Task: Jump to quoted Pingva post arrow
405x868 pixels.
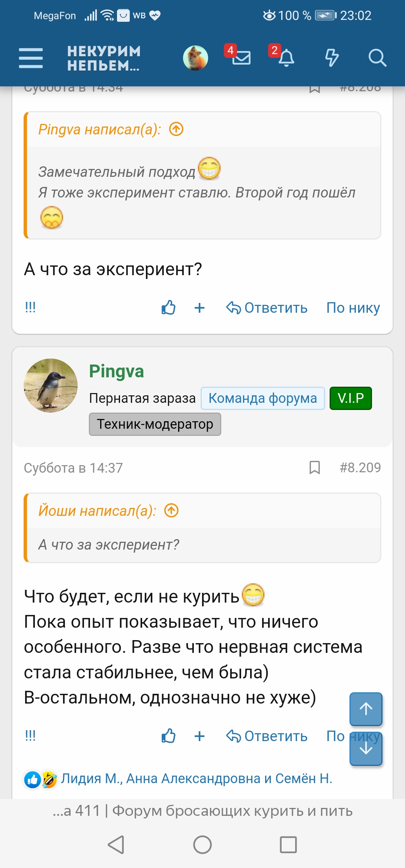Action: 176,129
